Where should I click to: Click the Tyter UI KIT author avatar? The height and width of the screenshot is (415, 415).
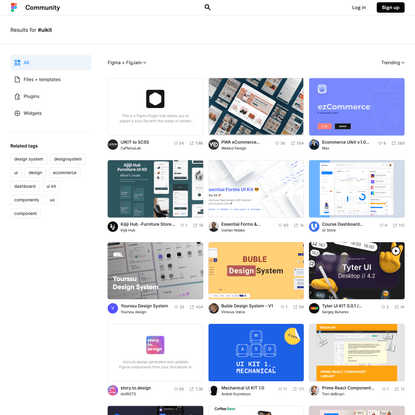[314, 308]
